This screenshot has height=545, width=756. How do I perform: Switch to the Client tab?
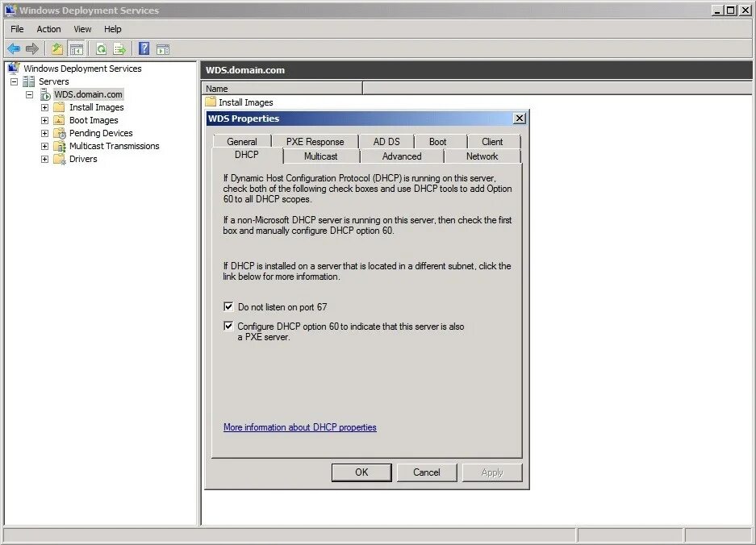[492, 142]
